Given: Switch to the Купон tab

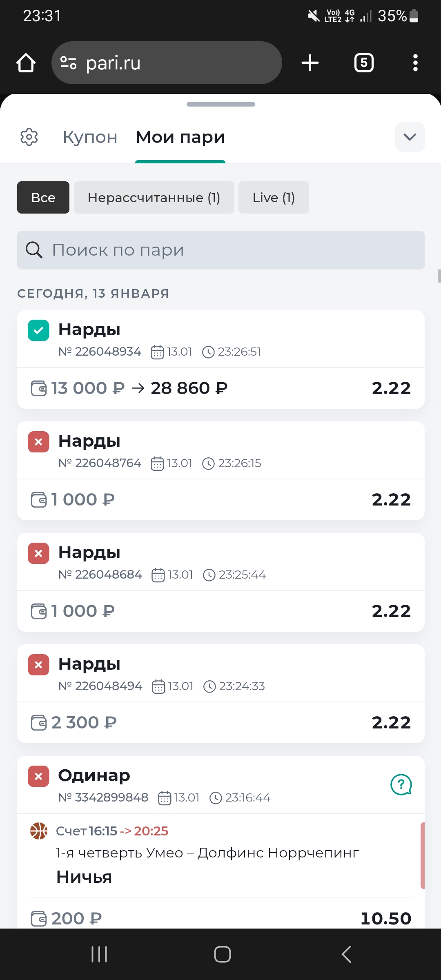Looking at the screenshot, I should pyautogui.click(x=90, y=137).
